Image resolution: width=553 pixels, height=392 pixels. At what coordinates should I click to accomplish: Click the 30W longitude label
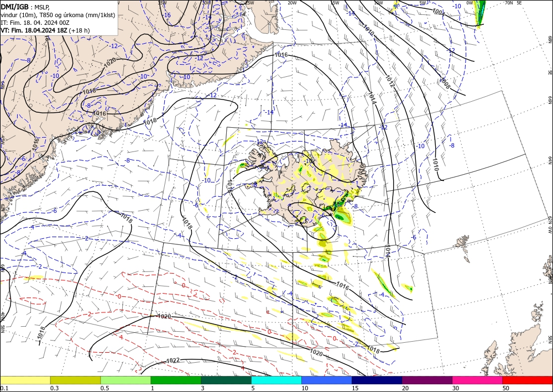[206, 3]
